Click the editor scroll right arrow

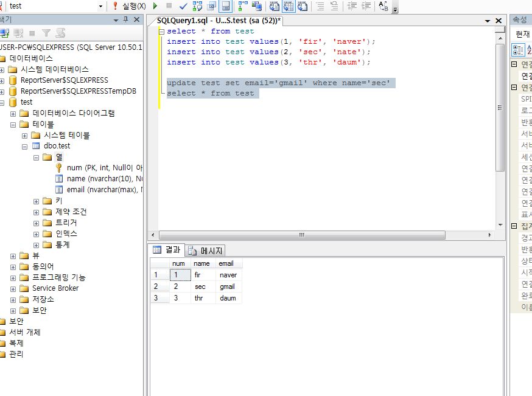coord(489,235)
